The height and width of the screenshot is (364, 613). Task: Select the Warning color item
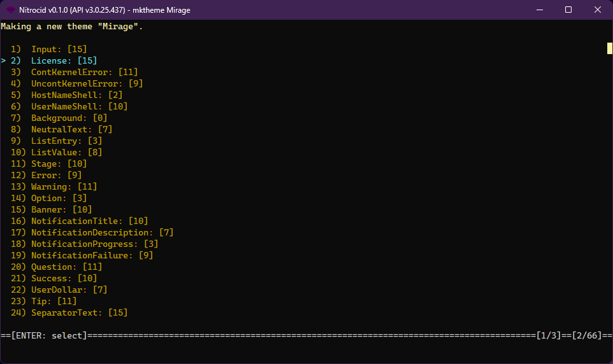pyautogui.click(x=64, y=186)
